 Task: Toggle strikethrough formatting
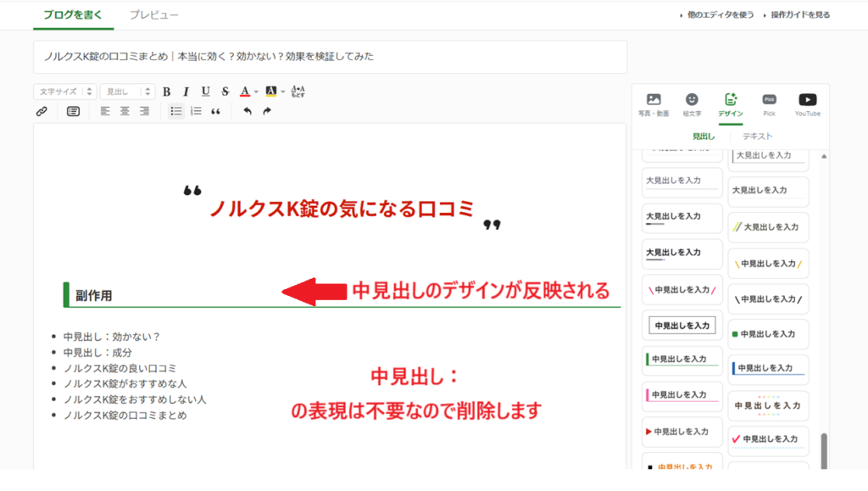tap(225, 92)
